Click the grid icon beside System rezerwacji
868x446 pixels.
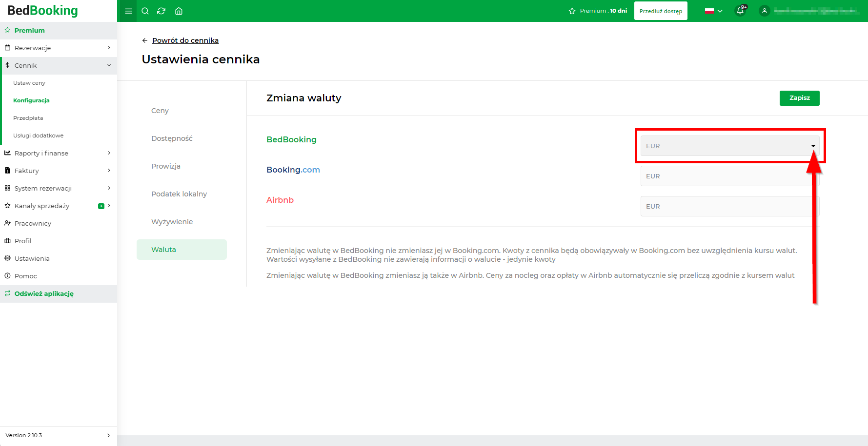[x=7, y=188]
